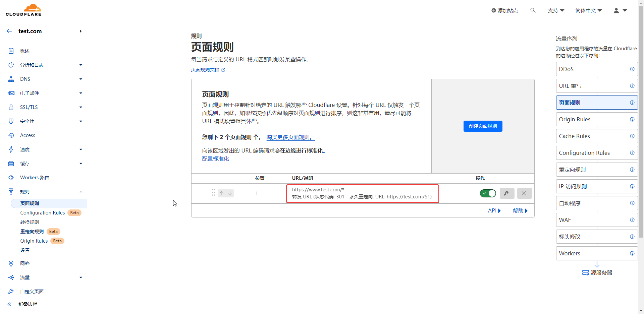This screenshot has height=314, width=644.
Task: Click info icon next to WAF
Action: click(632, 220)
